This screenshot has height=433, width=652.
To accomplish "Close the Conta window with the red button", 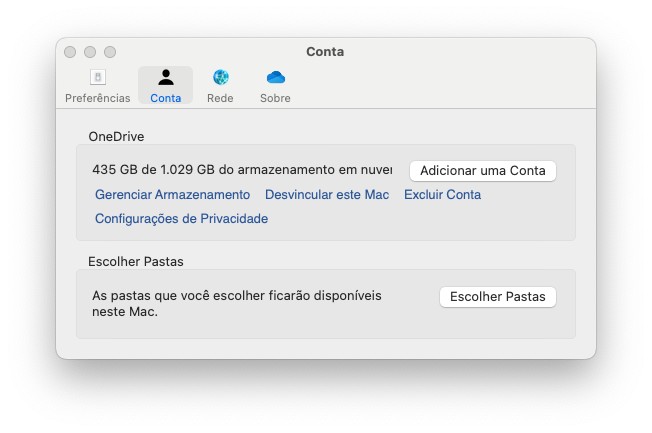I will 70,52.
